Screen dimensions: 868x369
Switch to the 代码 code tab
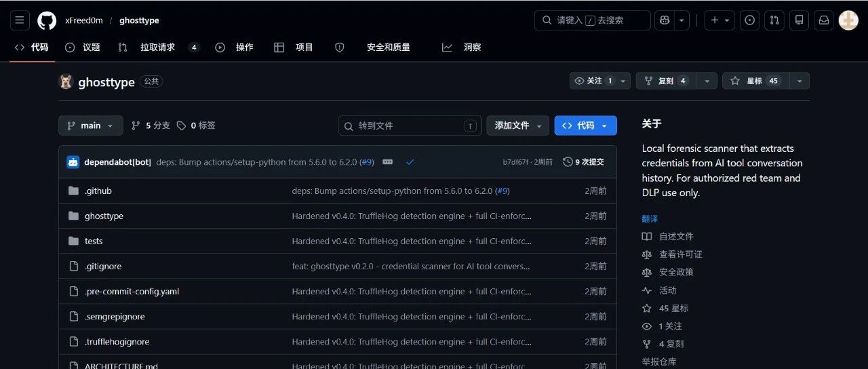[x=32, y=47]
